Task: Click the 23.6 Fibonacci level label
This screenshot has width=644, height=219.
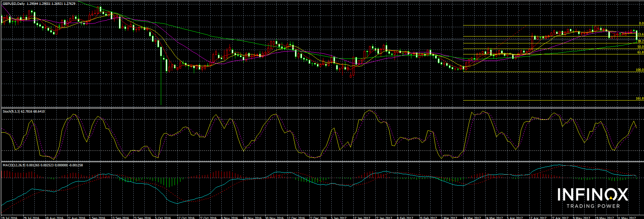Action: tap(640, 34)
